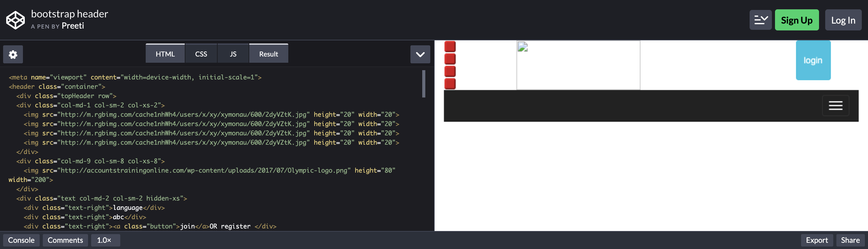Click the third red square image in preview
This screenshot has width=868, height=249.
click(x=450, y=71)
